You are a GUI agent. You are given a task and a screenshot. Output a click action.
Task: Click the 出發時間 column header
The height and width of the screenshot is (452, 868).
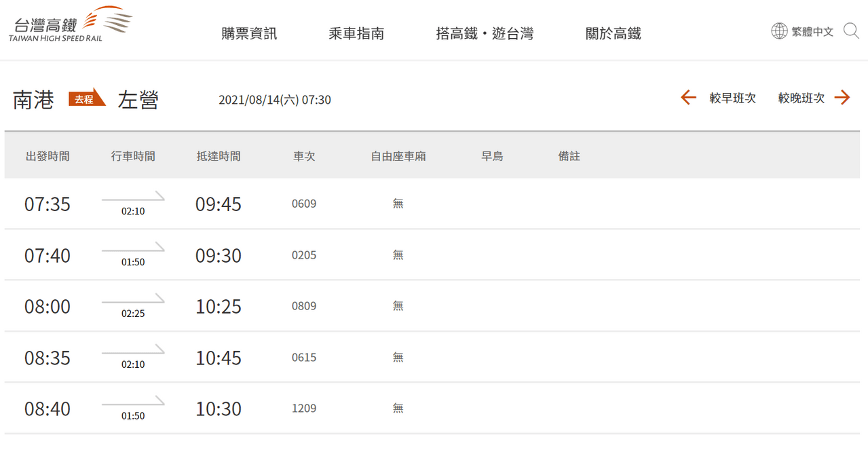pyautogui.click(x=48, y=156)
